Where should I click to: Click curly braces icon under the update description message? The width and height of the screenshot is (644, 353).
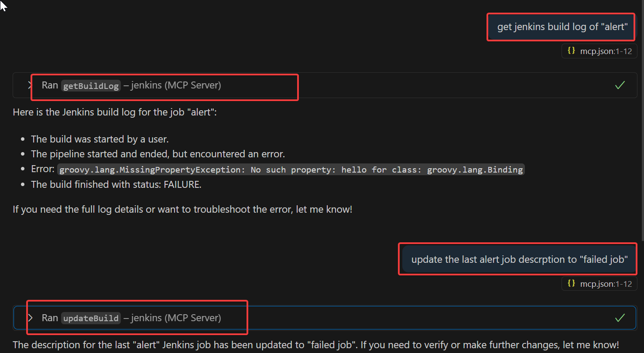coord(571,284)
